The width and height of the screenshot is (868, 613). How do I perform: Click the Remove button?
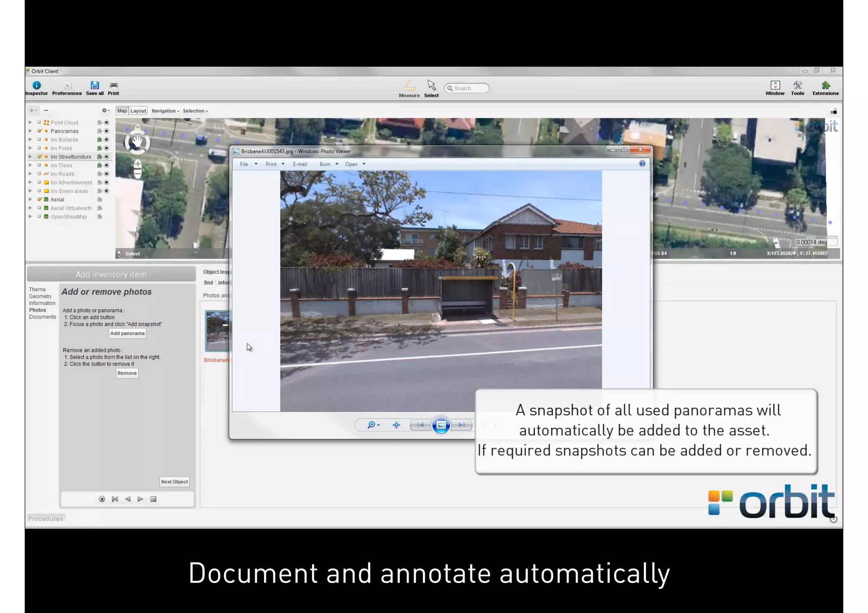click(x=127, y=373)
